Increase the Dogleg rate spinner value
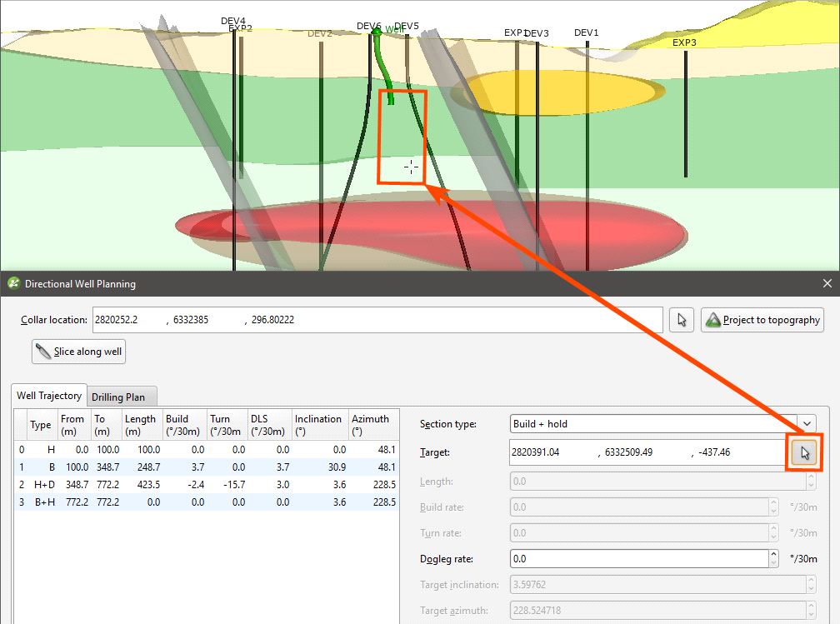Viewport: 840px width, 624px height. 772,555
